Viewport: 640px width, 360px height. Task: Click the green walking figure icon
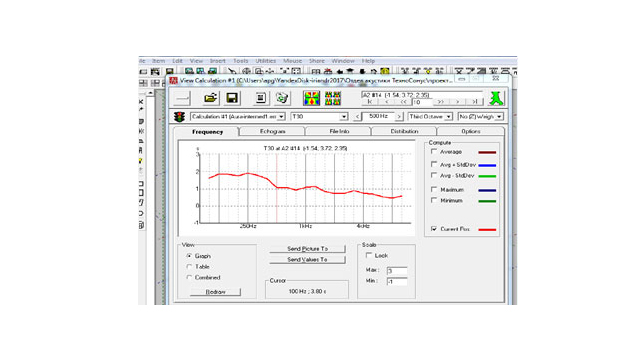click(496, 98)
